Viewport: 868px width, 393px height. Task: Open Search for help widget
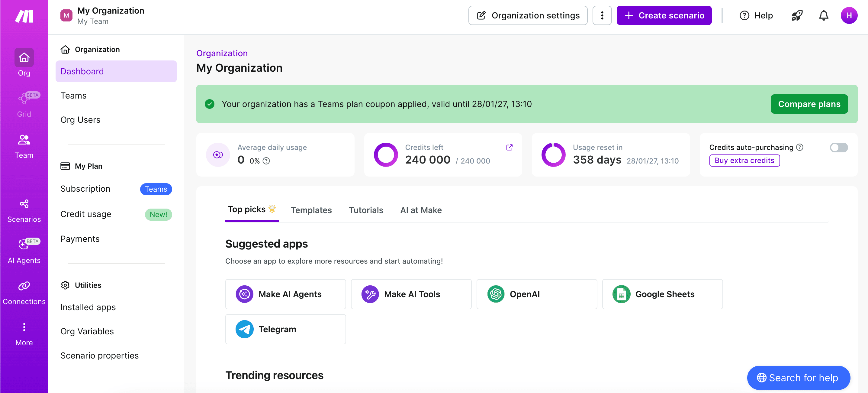(x=798, y=378)
